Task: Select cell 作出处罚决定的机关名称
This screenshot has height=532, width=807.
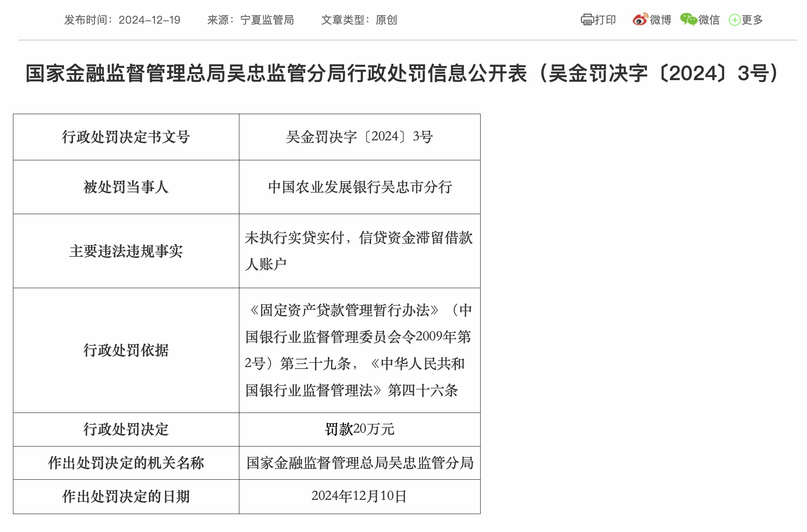Action: 126,463
